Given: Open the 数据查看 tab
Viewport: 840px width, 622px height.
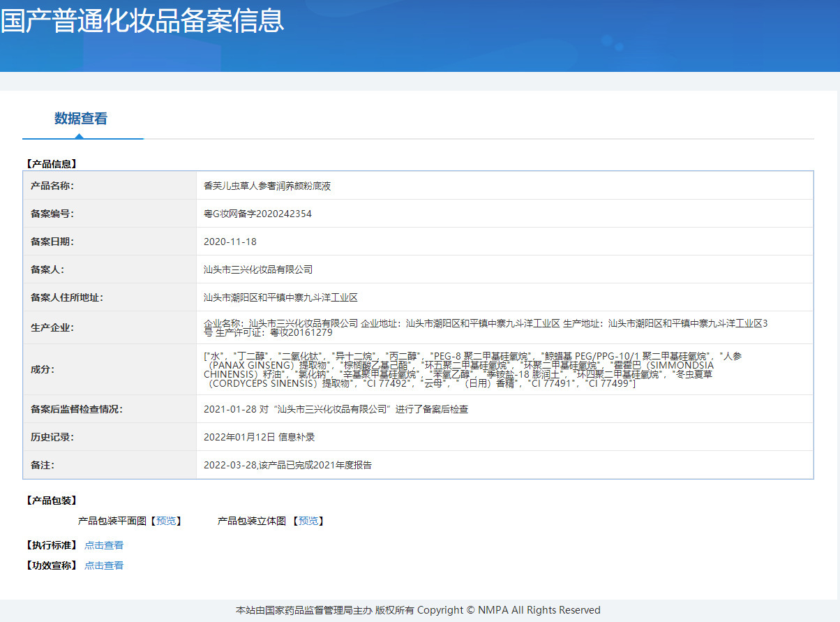Looking at the screenshot, I should (81, 119).
